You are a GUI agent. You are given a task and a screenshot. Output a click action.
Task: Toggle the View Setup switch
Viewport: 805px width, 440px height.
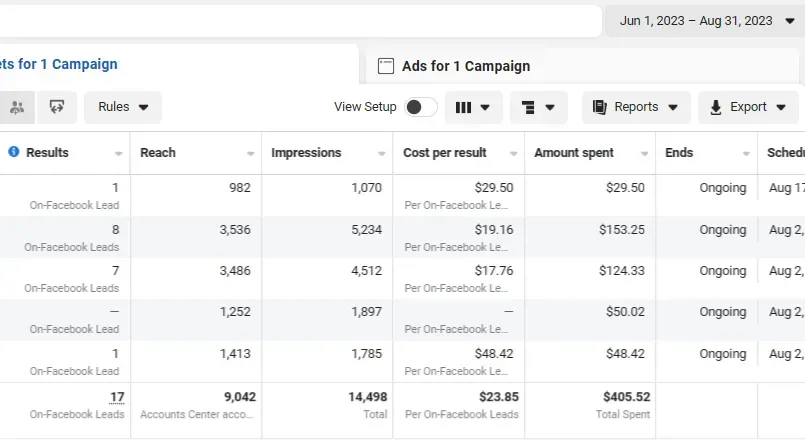coord(420,107)
